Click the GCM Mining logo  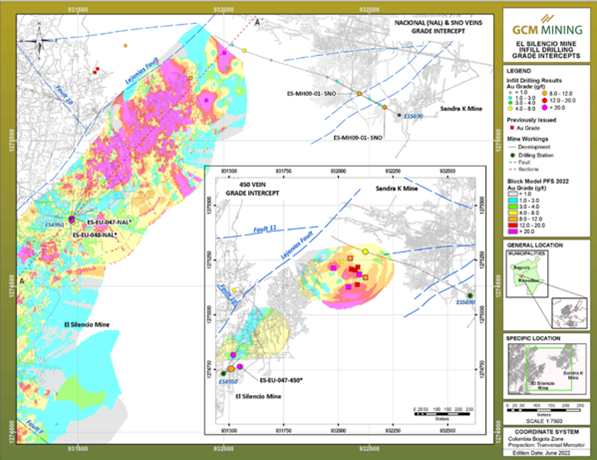tap(547, 26)
